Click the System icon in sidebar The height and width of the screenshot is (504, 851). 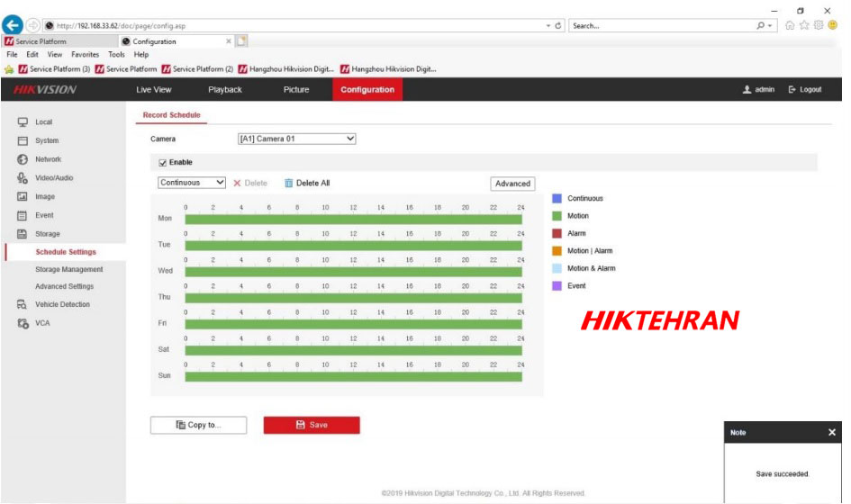click(x=23, y=141)
